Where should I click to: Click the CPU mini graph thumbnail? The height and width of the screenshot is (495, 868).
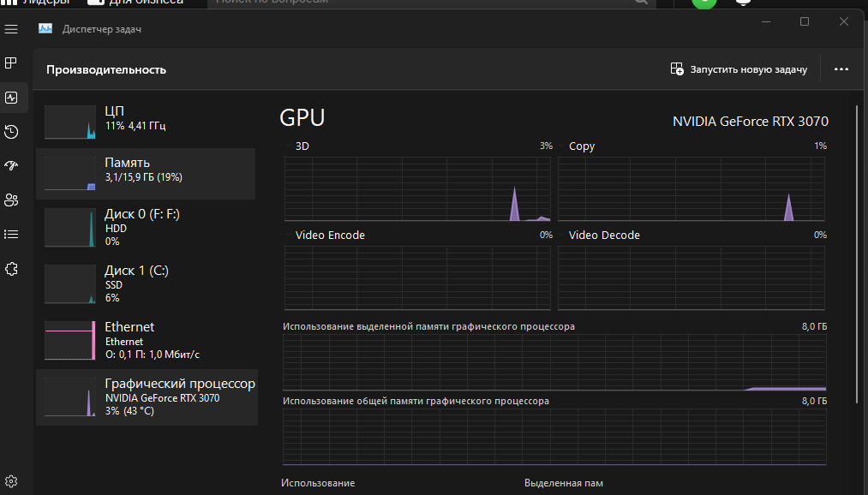coord(69,122)
